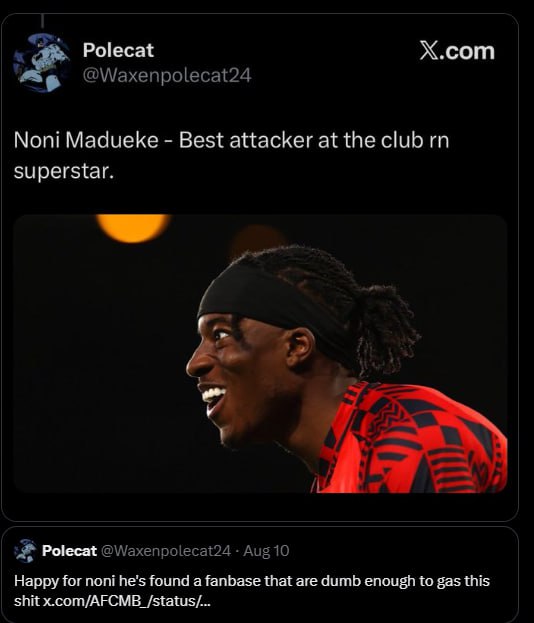Open the quoted tweet card
This screenshot has height=623, width=534.
click(x=260, y=575)
